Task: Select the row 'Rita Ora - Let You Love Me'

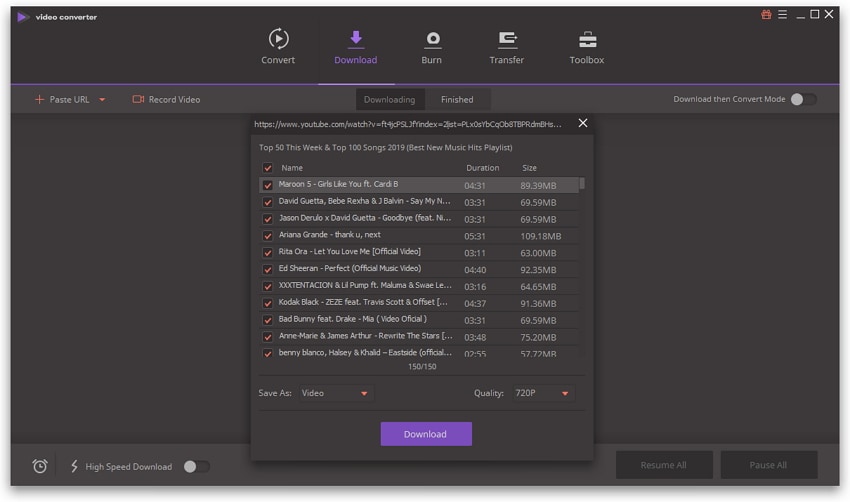Action: pyautogui.click(x=418, y=252)
